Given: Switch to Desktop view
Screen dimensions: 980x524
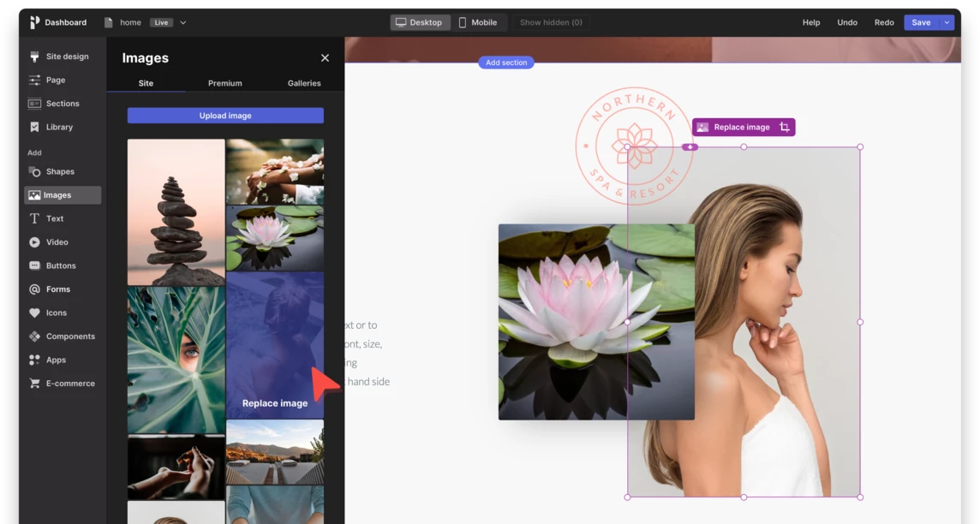Looking at the screenshot, I should 420,22.
